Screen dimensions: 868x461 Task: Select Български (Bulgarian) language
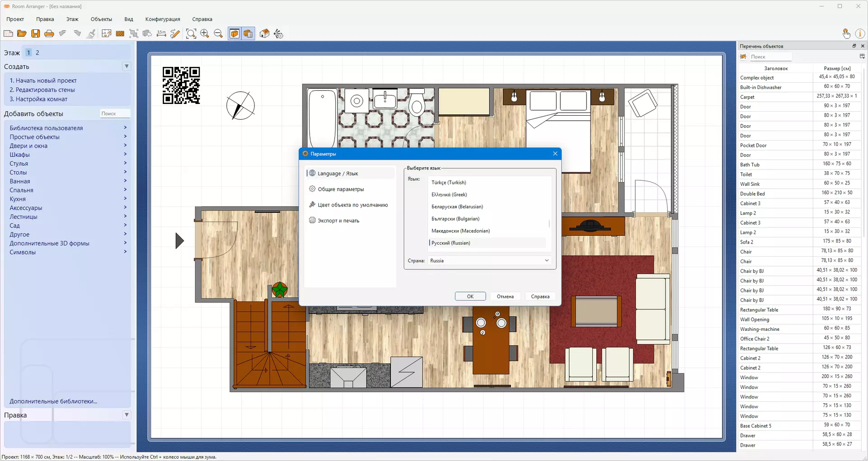tap(487, 219)
